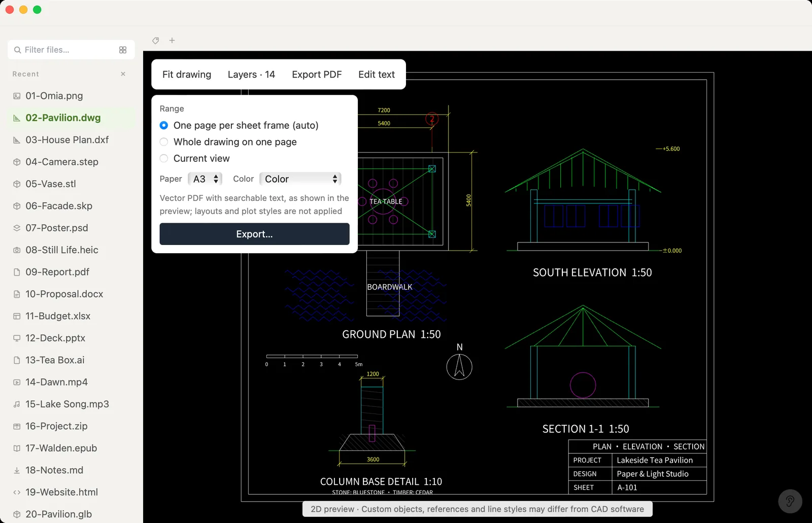The width and height of the screenshot is (812, 523).
Task: Select the Current view range option
Action: (164, 158)
